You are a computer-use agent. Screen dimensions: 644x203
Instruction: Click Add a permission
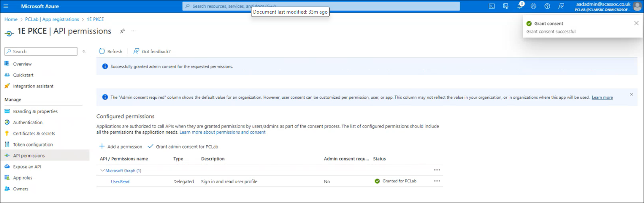[121, 147]
